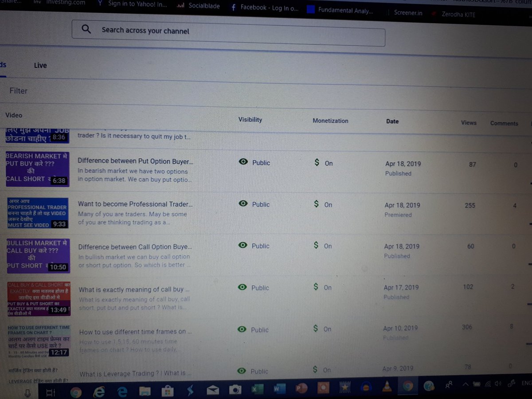Open Internet Explorer from the taskbar
The image size is (532, 399).
[x=99, y=392]
